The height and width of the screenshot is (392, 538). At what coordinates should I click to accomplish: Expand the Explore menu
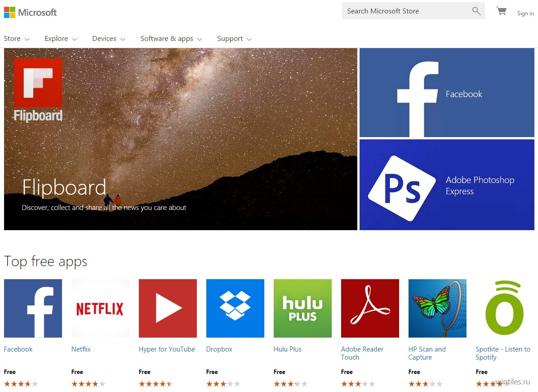click(x=61, y=39)
